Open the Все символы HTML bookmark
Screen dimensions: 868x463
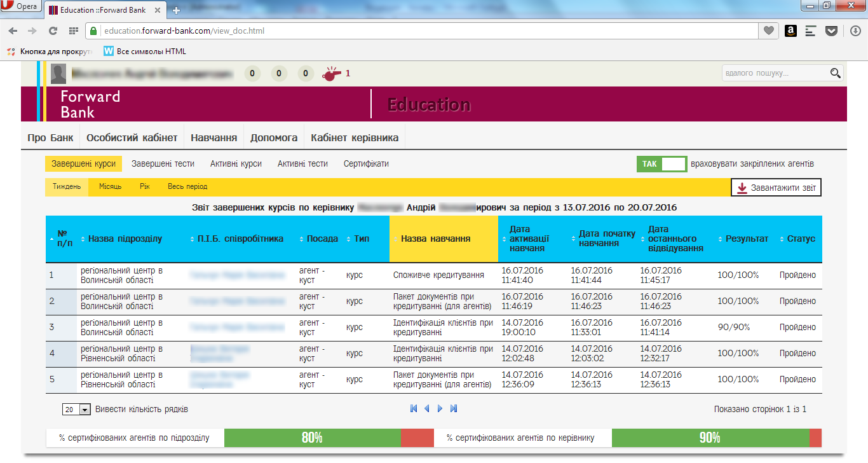click(x=145, y=51)
